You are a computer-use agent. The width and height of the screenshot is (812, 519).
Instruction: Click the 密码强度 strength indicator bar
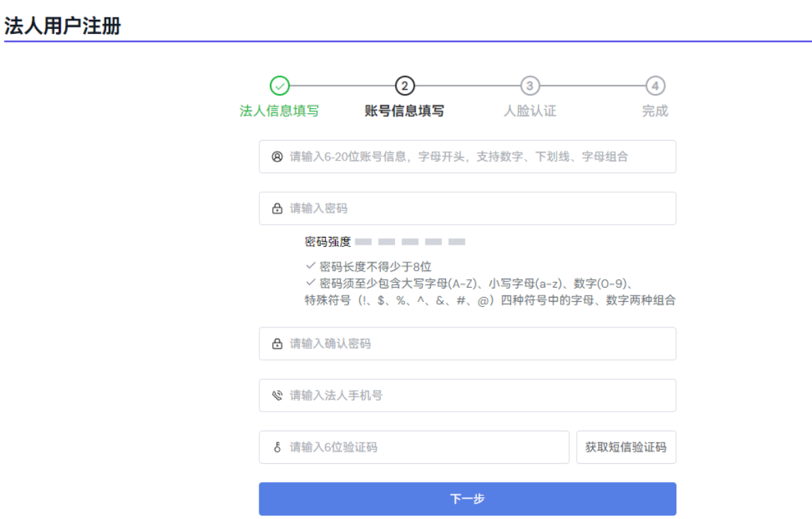(x=410, y=242)
